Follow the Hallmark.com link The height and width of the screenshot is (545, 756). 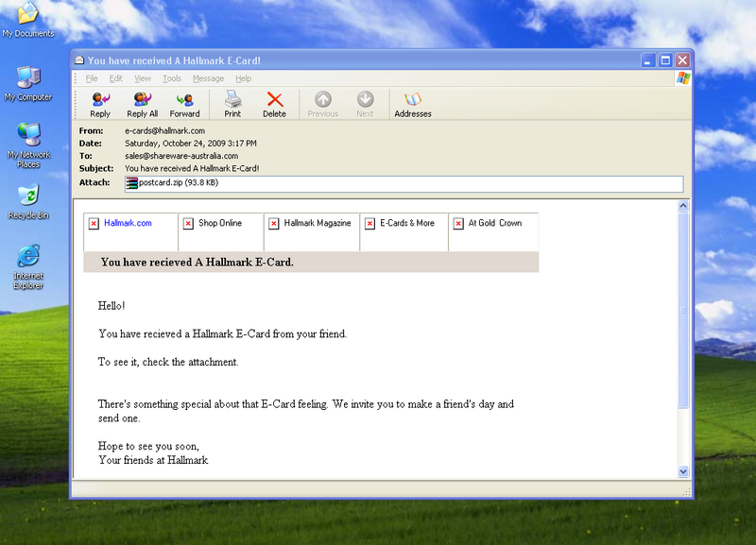(x=128, y=223)
